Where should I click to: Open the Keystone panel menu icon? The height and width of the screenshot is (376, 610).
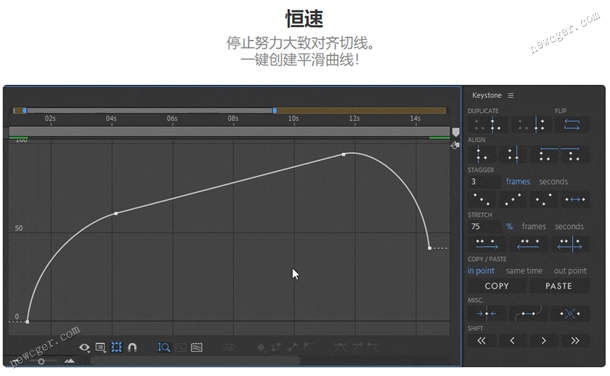[x=510, y=96]
